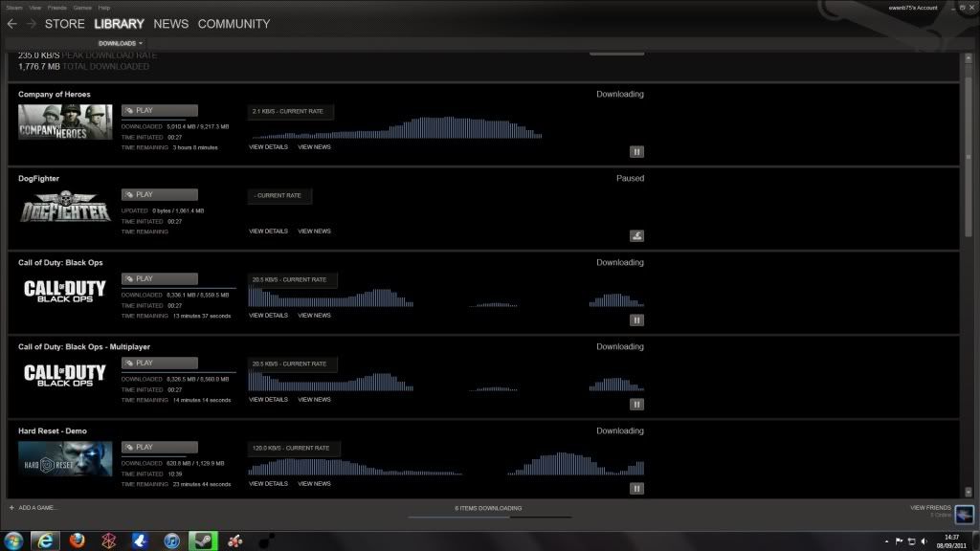
Task: Open the View menu
Action: tap(35, 8)
